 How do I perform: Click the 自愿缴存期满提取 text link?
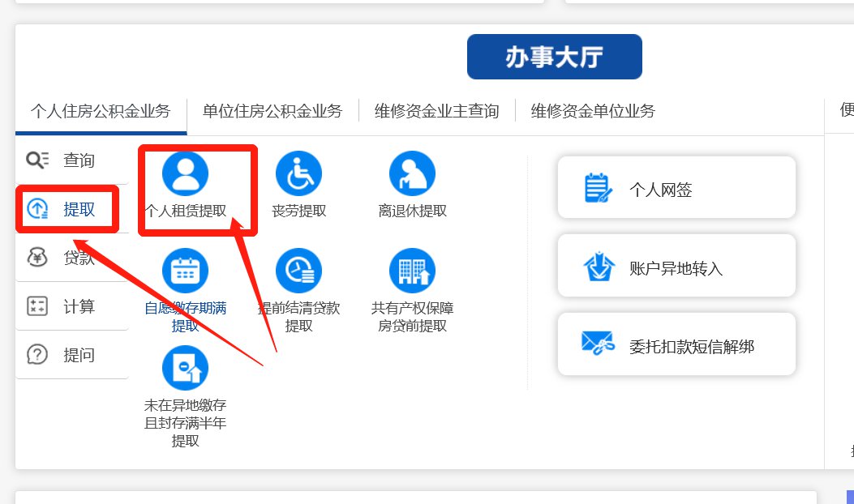pyautogui.click(x=185, y=317)
